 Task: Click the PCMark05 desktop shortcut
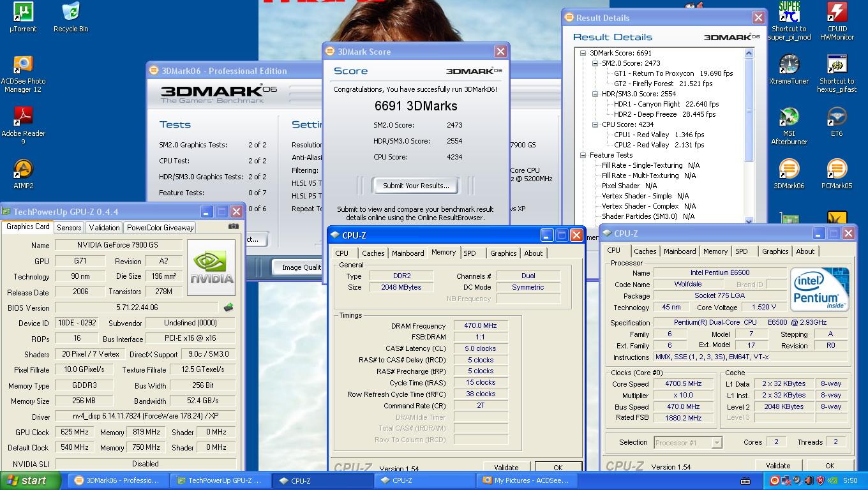click(x=837, y=174)
